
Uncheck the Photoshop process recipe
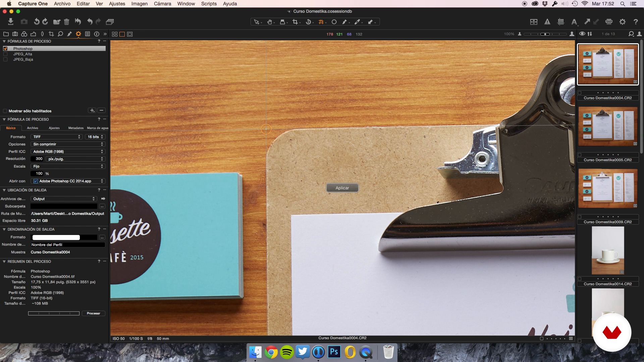(x=5, y=49)
